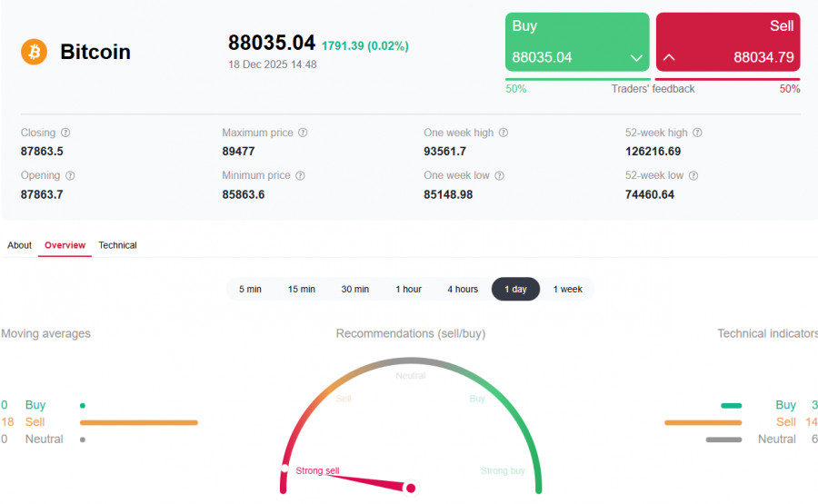The image size is (818, 504).
Task: Expand the Sell button up chevron
Action: tap(669, 57)
